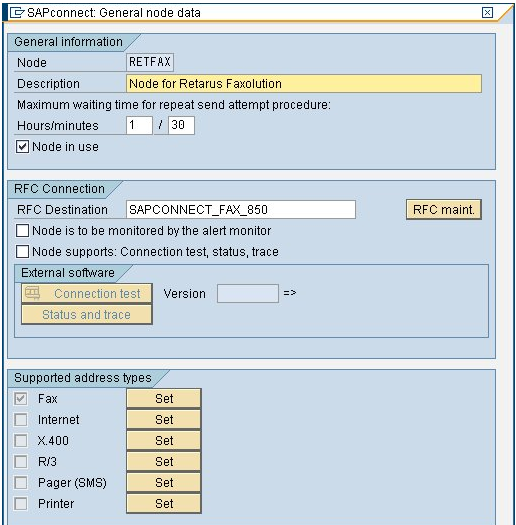Click Set button for Printer

click(164, 504)
